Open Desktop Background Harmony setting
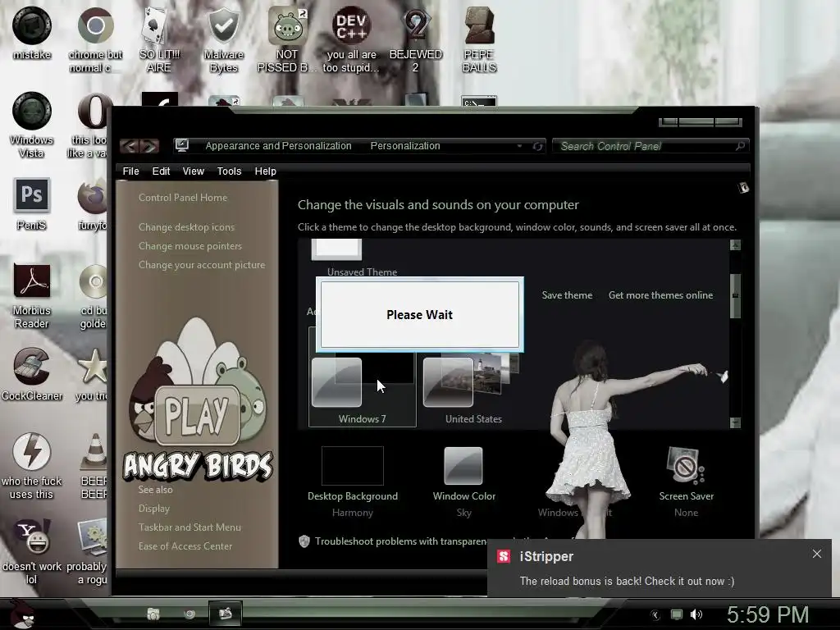 pos(353,482)
